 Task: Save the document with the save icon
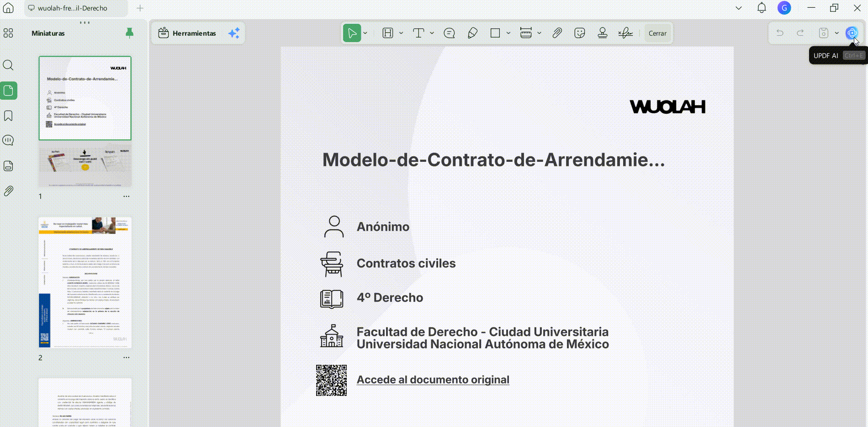824,33
